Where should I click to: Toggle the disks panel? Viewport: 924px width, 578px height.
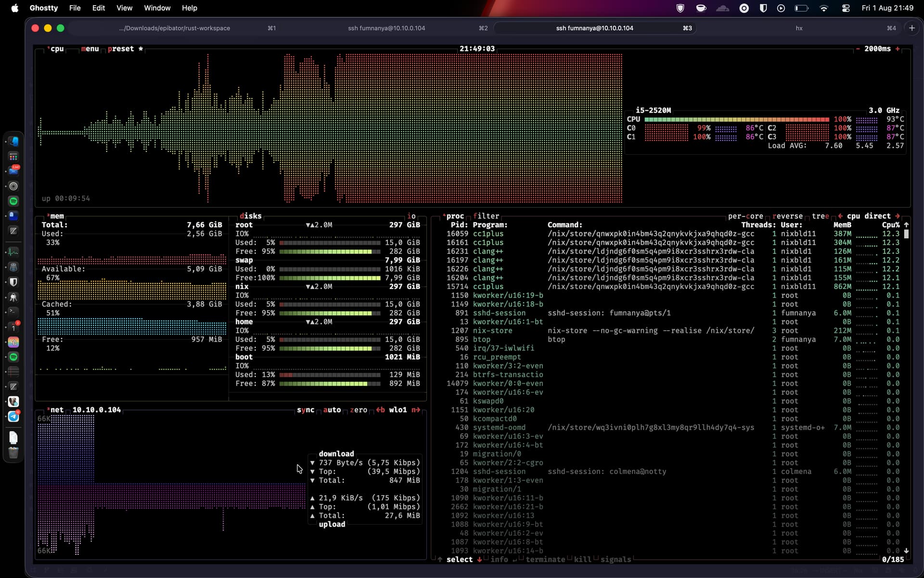(251, 216)
